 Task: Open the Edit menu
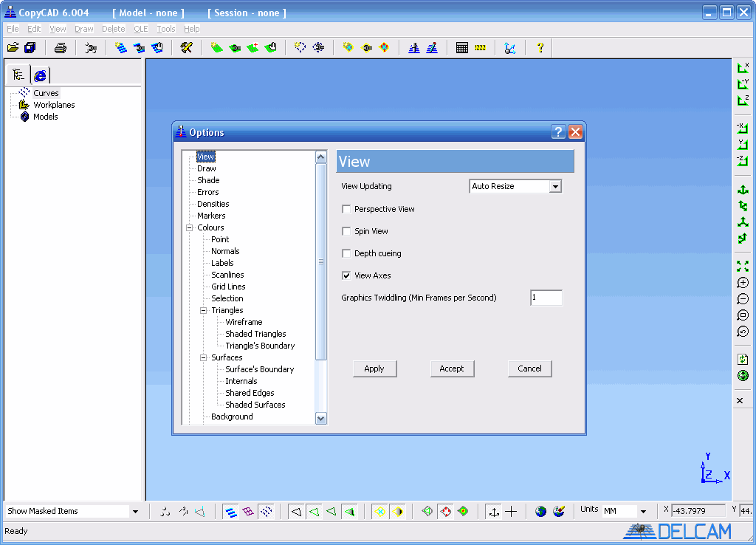[34, 29]
